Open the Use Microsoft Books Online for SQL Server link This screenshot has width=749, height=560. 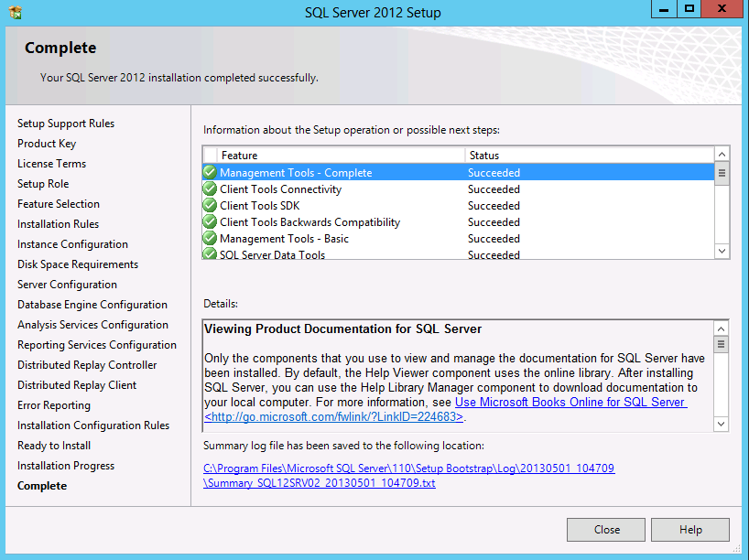click(570, 402)
